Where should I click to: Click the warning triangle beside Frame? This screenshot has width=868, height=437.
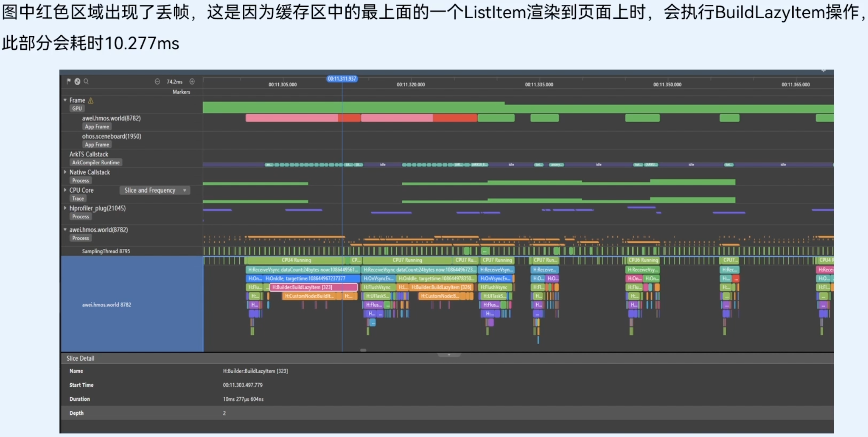pyautogui.click(x=91, y=101)
